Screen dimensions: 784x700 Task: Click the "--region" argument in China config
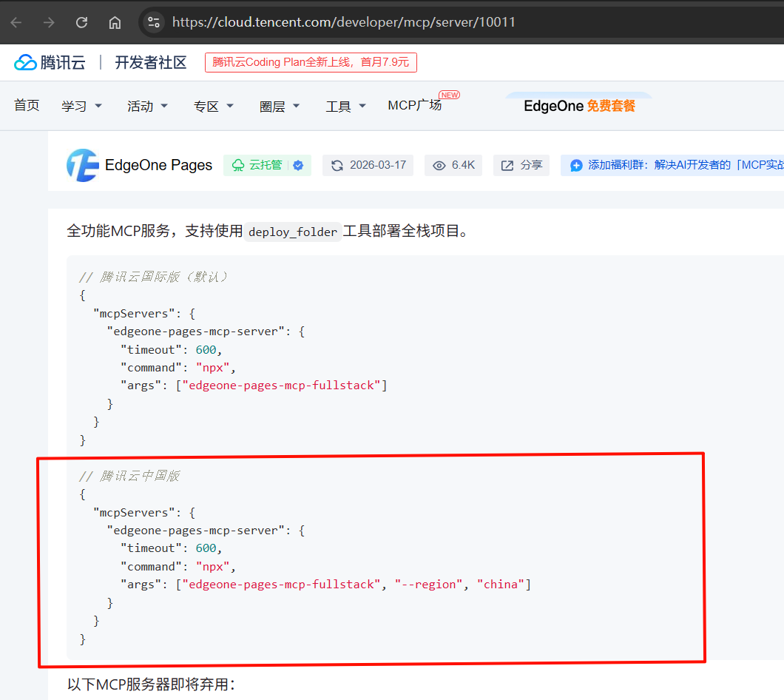(x=428, y=585)
